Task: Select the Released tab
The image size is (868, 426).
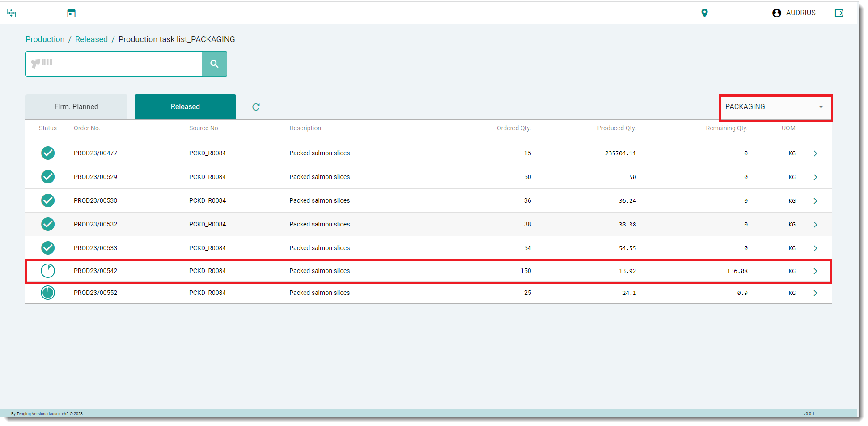Action: [185, 107]
